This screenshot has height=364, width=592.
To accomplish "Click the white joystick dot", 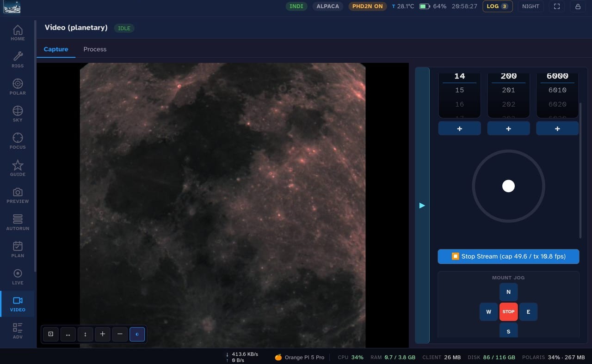I will [508, 186].
